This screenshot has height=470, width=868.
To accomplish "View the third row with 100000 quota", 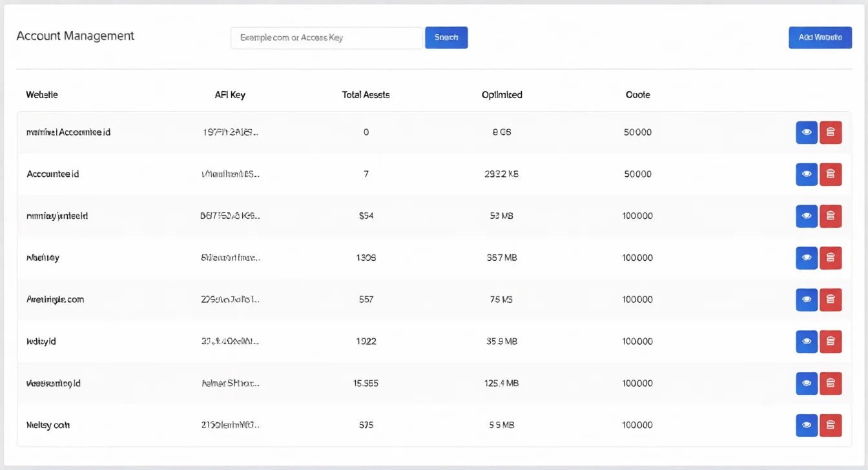I will pyautogui.click(x=806, y=216).
